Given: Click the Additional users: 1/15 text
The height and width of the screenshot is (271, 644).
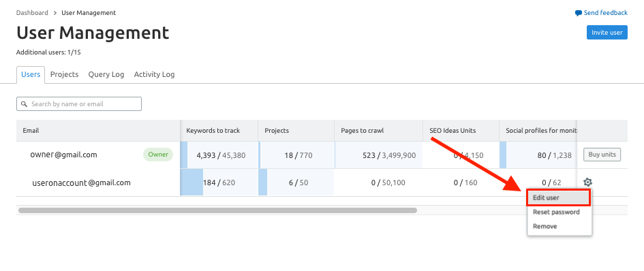Looking at the screenshot, I should 48,52.
